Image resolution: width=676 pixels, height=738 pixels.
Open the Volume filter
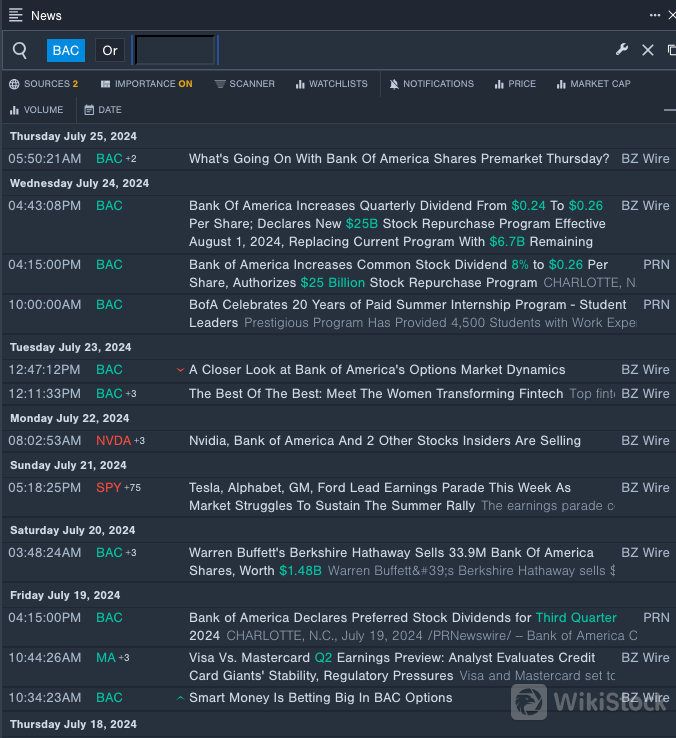(x=36, y=110)
